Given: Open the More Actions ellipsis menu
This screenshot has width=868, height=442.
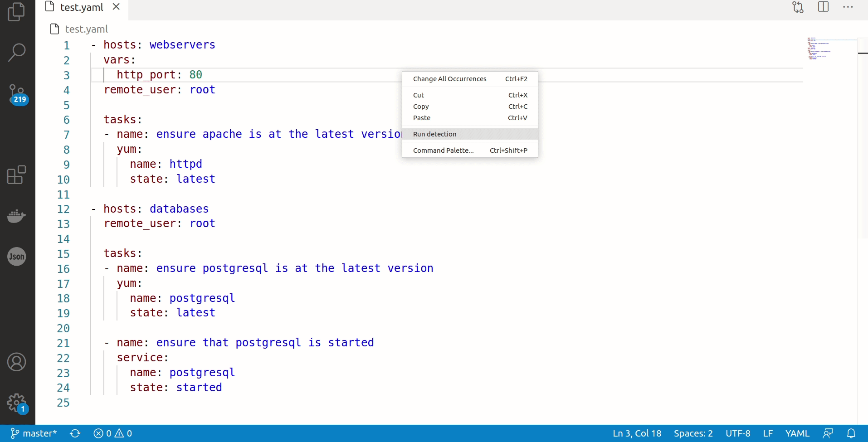Looking at the screenshot, I should coord(848,7).
